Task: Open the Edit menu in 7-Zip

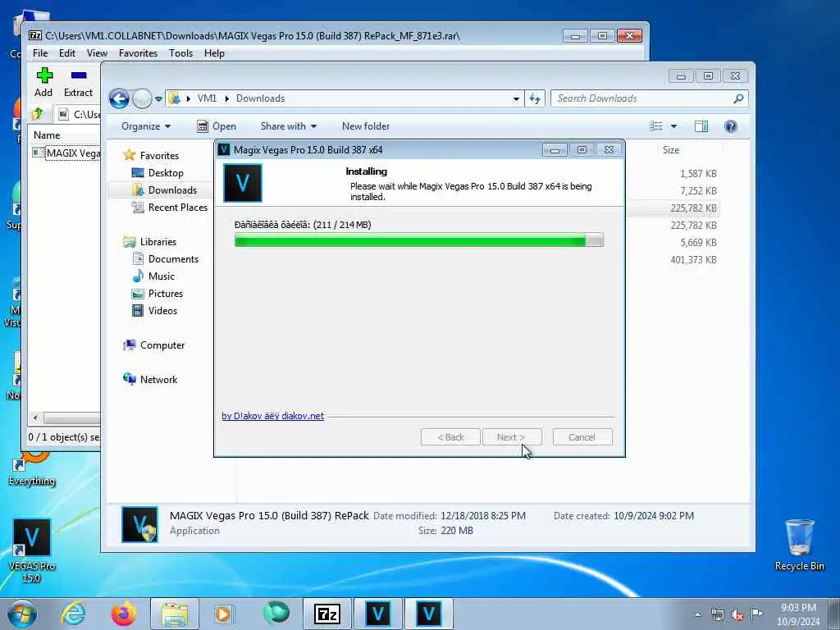Action: click(67, 53)
